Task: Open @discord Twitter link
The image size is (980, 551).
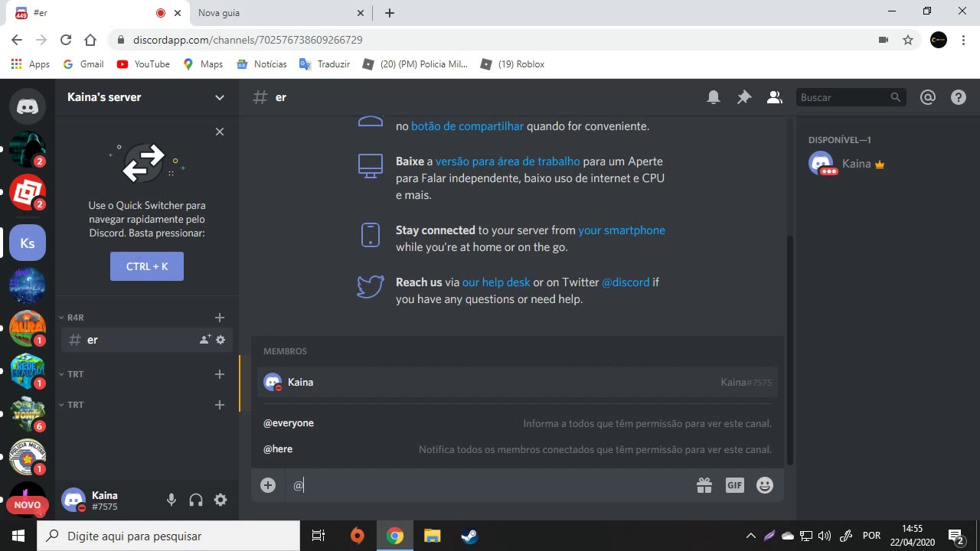Action: (626, 282)
